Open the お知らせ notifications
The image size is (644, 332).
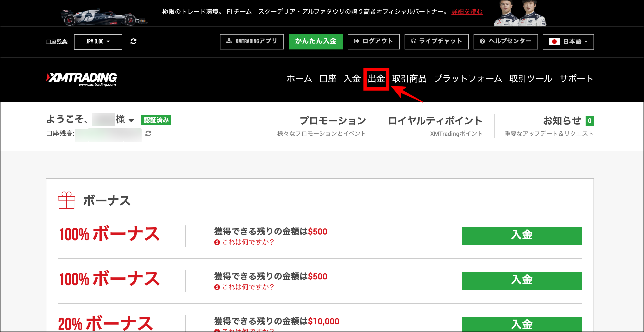pyautogui.click(x=562, y=121)
